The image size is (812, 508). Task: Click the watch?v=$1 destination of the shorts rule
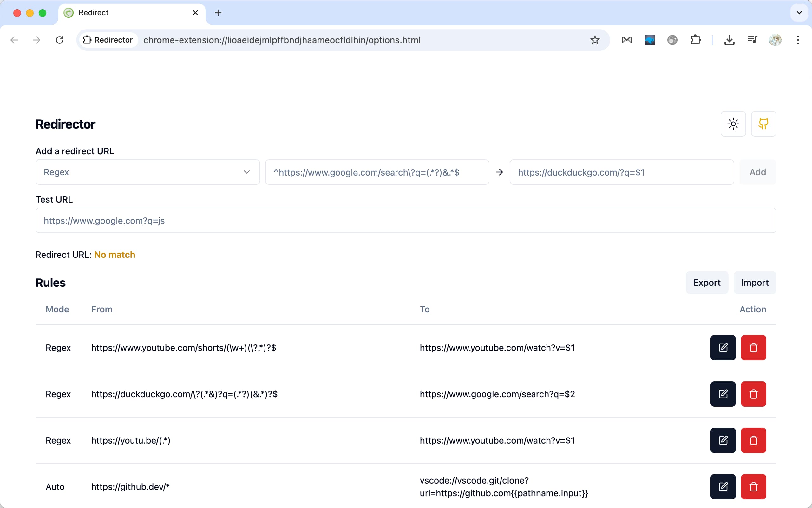pos(497,348)
